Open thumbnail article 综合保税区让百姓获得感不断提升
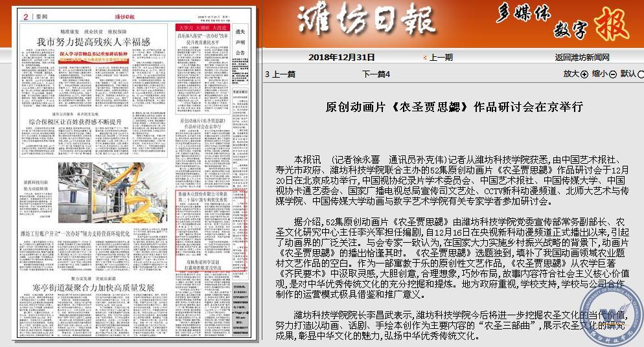The image size is (644, 347). click(x=75, y=122)
